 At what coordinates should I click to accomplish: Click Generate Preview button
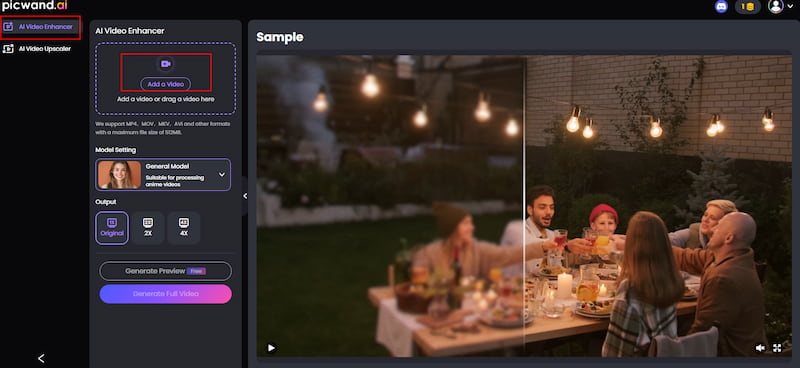coord(165,271)
